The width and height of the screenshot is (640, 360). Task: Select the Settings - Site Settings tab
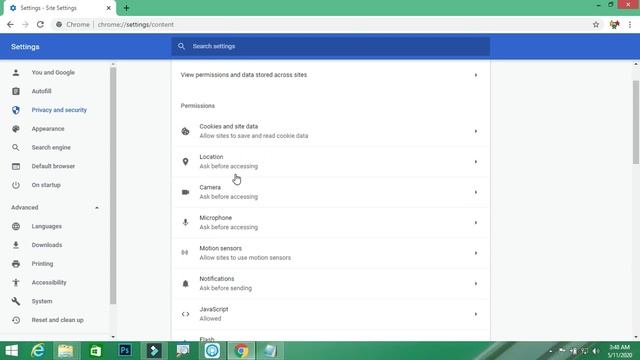pos(59,8)
